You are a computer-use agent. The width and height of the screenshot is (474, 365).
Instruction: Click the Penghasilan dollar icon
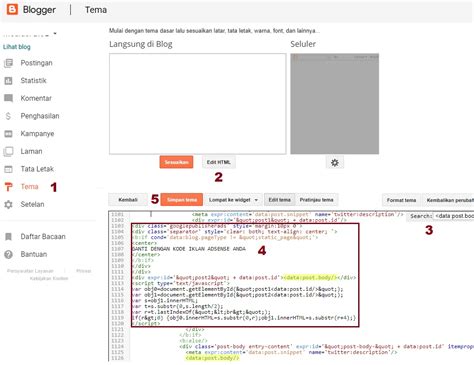click(x=8, y=116)
